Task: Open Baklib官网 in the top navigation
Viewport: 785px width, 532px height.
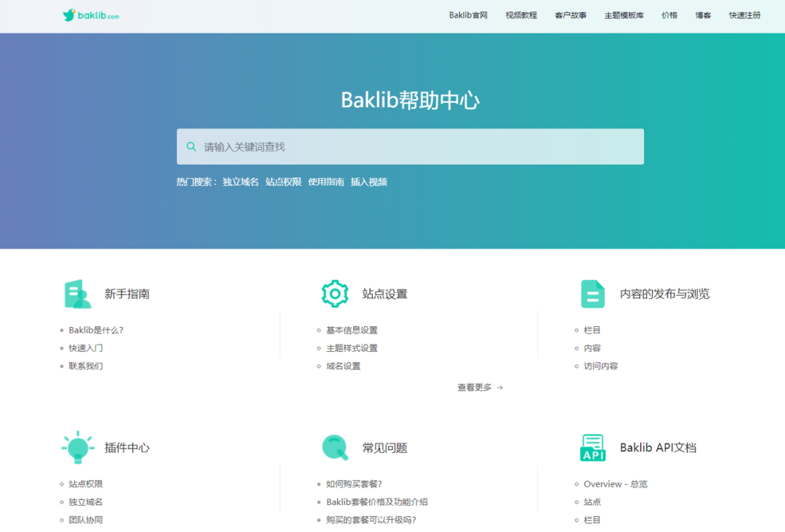Action: [x=468, y=15]
